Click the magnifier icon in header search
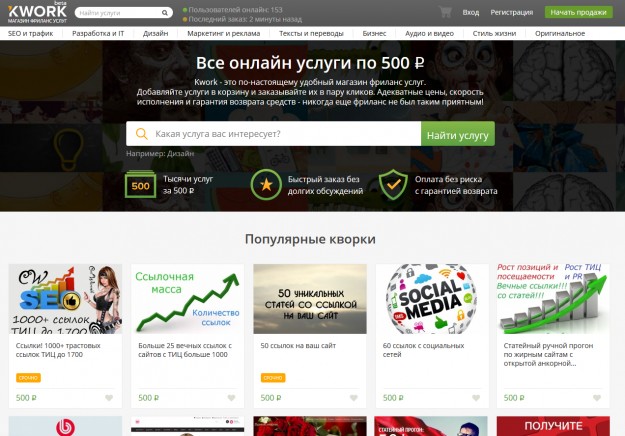Viewport: 625px width, 436px height. pos(165,13)
